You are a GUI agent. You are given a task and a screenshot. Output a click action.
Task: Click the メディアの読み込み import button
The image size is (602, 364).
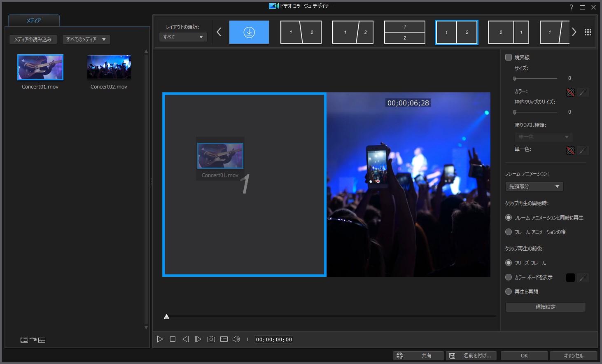pyautogui.click(x=33, y=40)
